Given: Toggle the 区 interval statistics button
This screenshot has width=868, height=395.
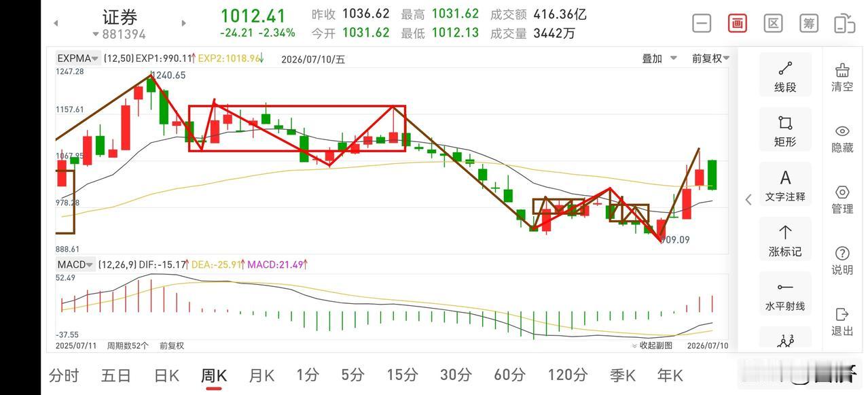Looking at the screenshot, I should (x=773, y=23).
